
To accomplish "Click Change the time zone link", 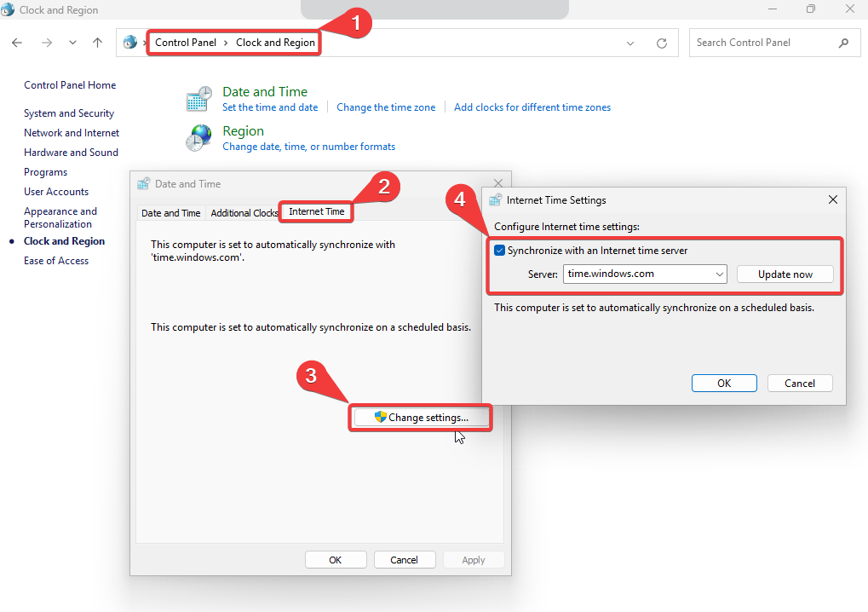I will pyautogui.click(x=386, y=107).
